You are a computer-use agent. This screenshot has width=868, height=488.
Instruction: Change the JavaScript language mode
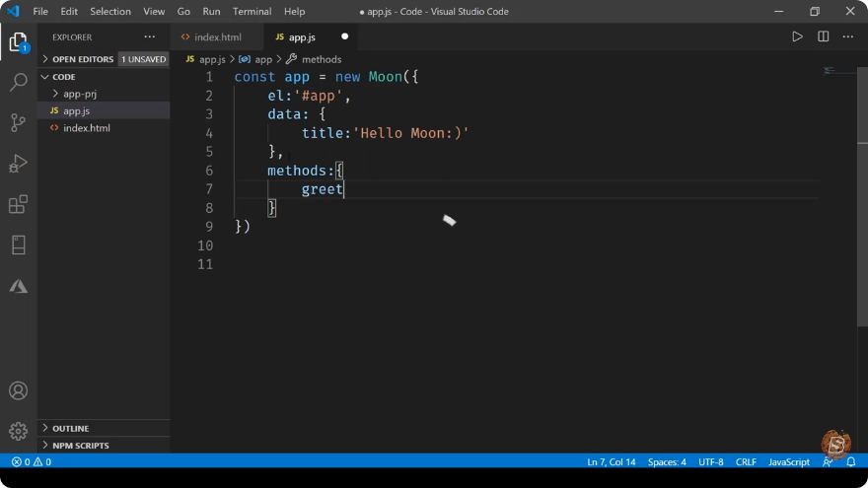point(788,461)
